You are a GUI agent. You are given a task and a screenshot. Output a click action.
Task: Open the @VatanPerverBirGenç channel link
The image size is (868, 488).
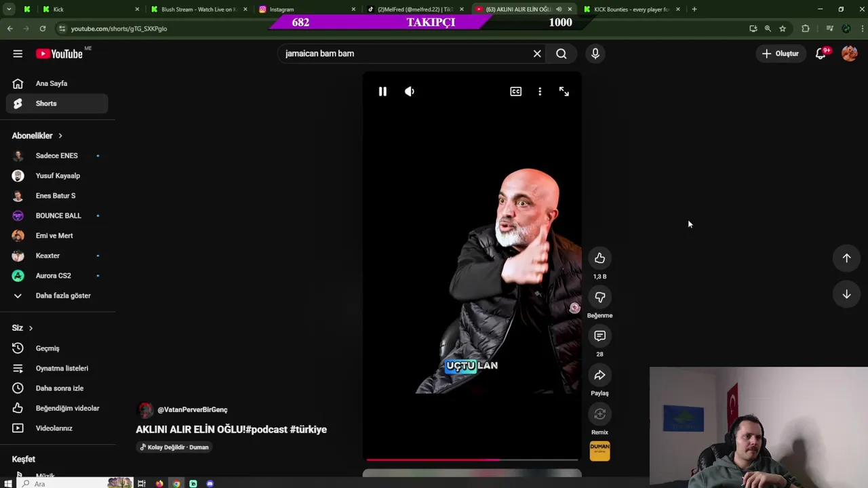[x=193, y=409]
